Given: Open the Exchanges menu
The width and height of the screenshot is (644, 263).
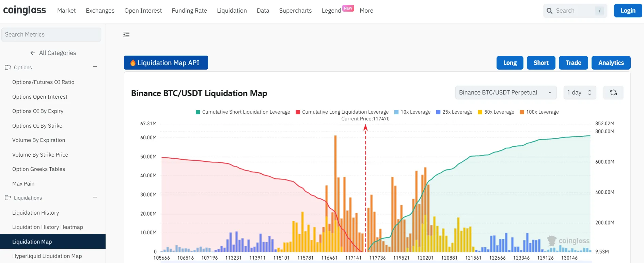Looking at the screenshot, I should [100, 11].
